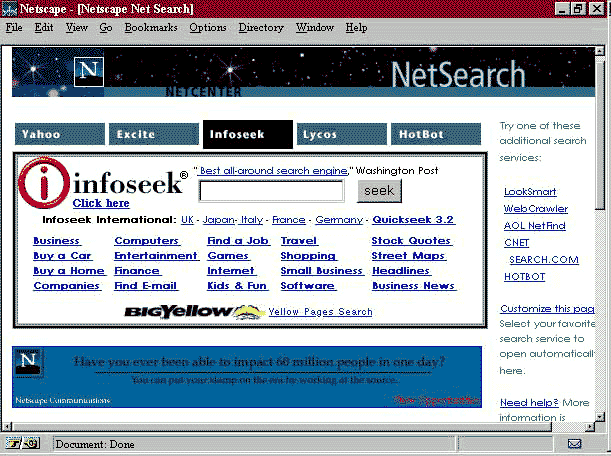Open the Find E-mail link
Image resolution: width=611 pixels, height=456 pixels.
[146, 286]
